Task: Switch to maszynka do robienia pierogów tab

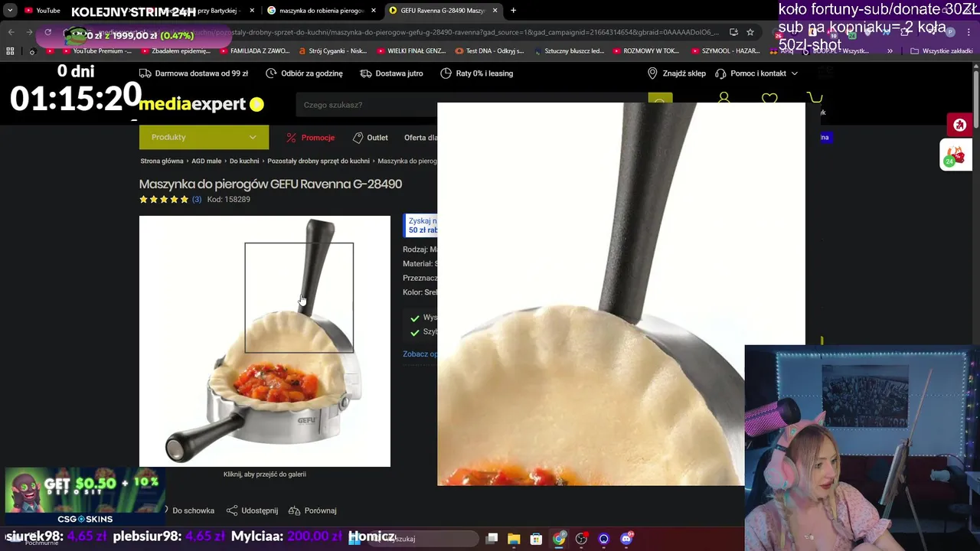Action: coord(320,11)
